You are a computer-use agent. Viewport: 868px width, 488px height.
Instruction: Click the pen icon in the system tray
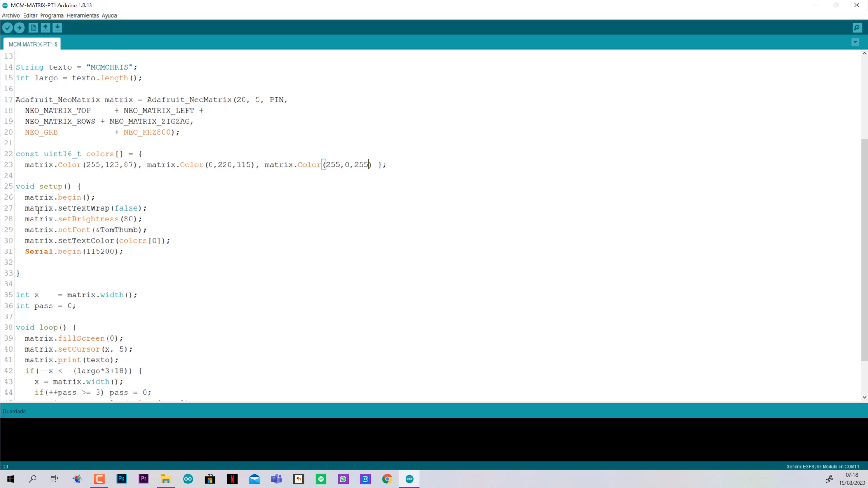pos(829,479)
